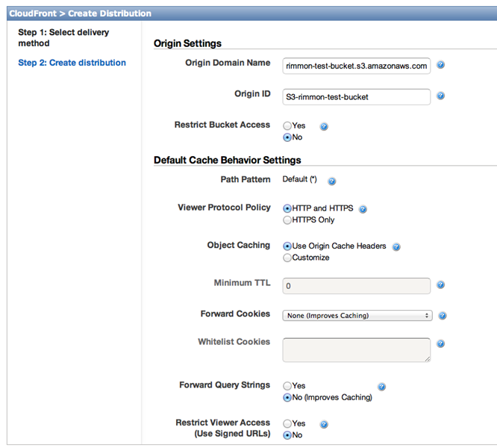Choose HTTPS Only viewer protocol
497x448 pixels.
[x=287, y=220]
